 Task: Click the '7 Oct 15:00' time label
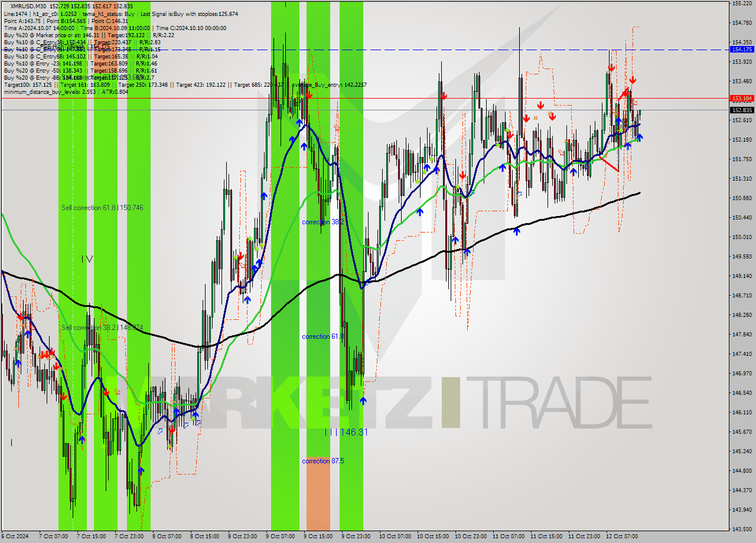point(91,537)
